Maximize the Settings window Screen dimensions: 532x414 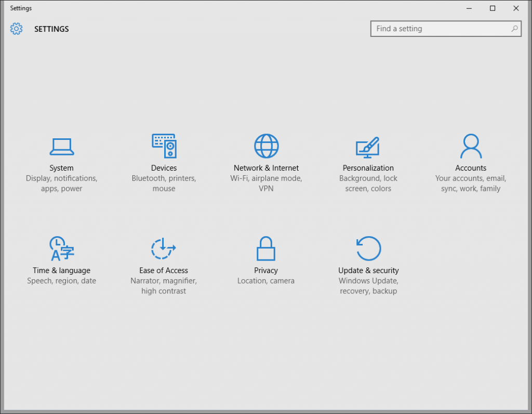492,8
